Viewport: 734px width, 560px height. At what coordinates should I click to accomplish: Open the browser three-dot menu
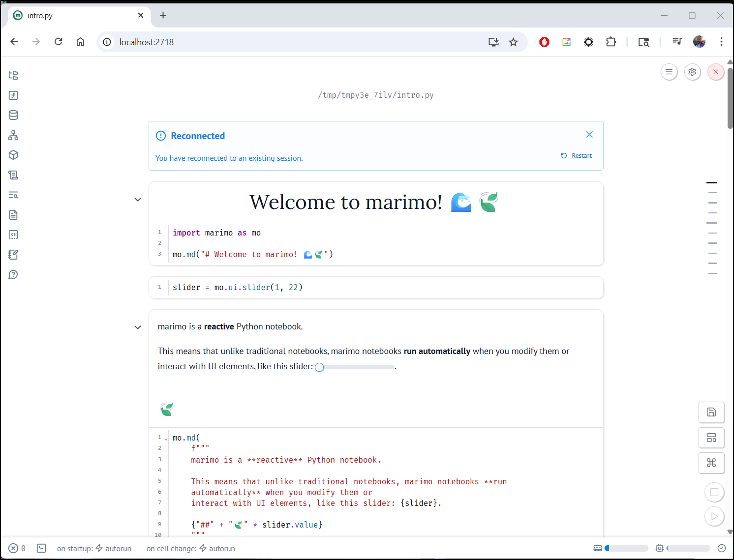coord(721,42)
